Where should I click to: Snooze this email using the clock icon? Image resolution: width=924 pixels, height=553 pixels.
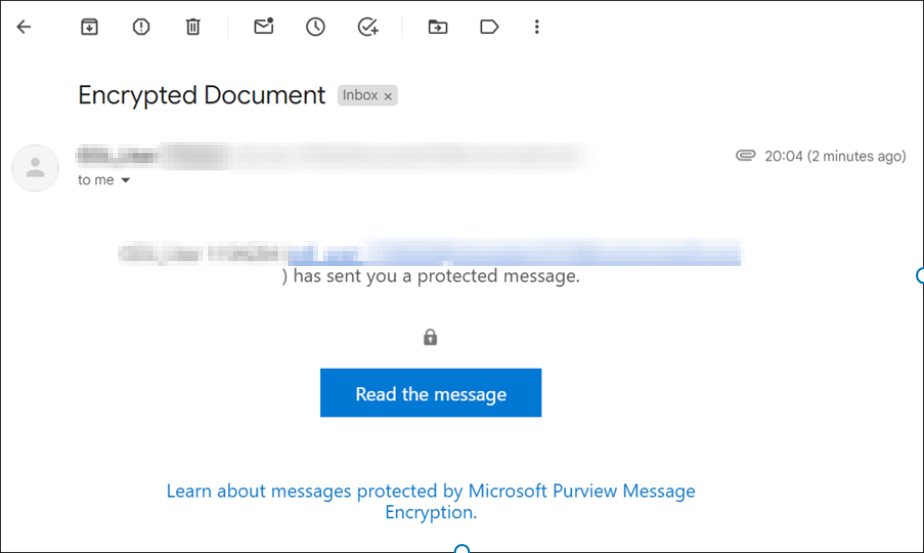pos(316,27)
